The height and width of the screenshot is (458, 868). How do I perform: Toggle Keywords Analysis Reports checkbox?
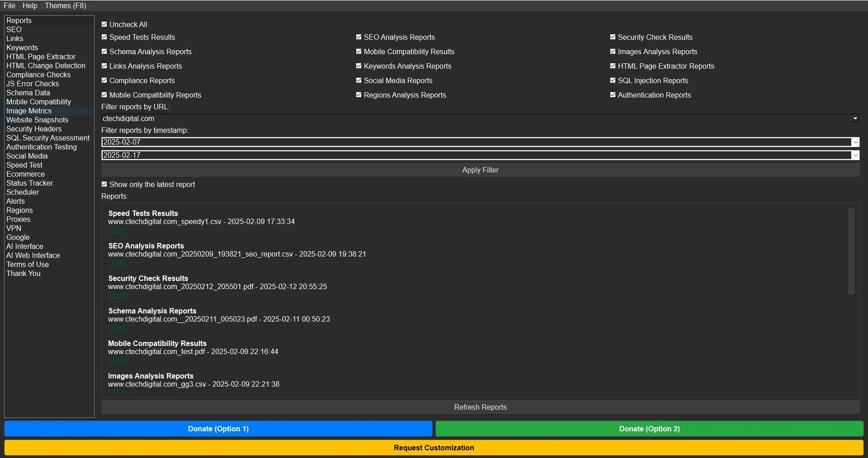pos(359,66)
